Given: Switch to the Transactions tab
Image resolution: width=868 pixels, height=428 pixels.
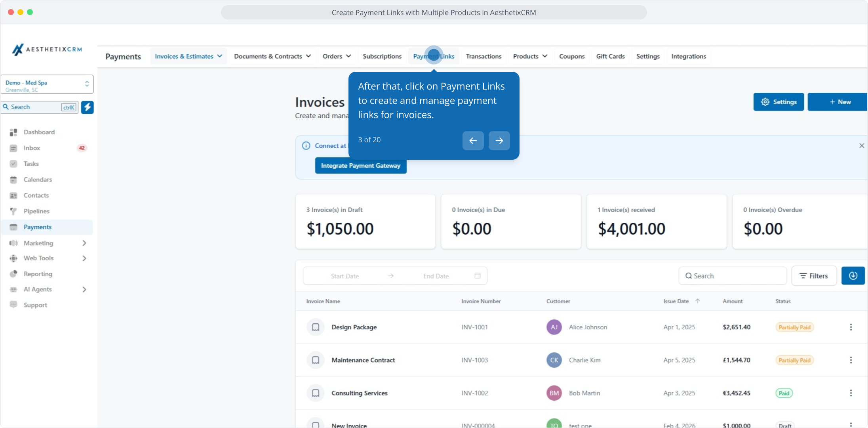Looking at the screenshot, I should point(483,56).
